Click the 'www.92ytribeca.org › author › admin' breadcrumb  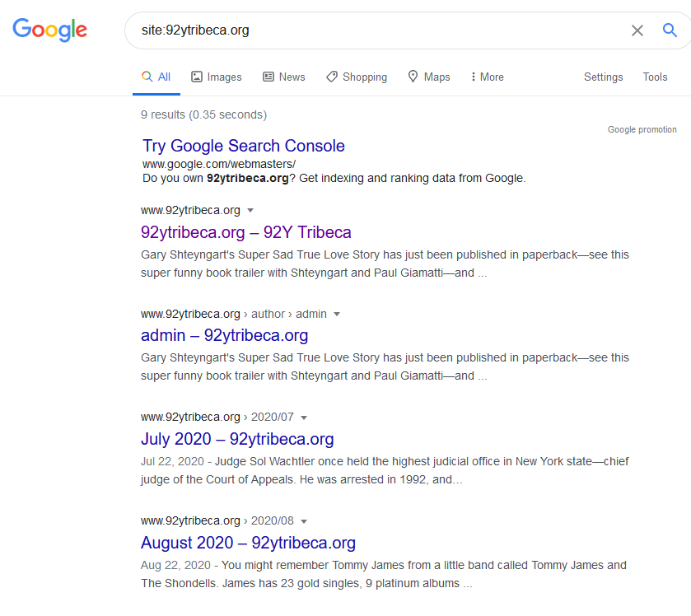pyautogui.click(x=234, y=314)
